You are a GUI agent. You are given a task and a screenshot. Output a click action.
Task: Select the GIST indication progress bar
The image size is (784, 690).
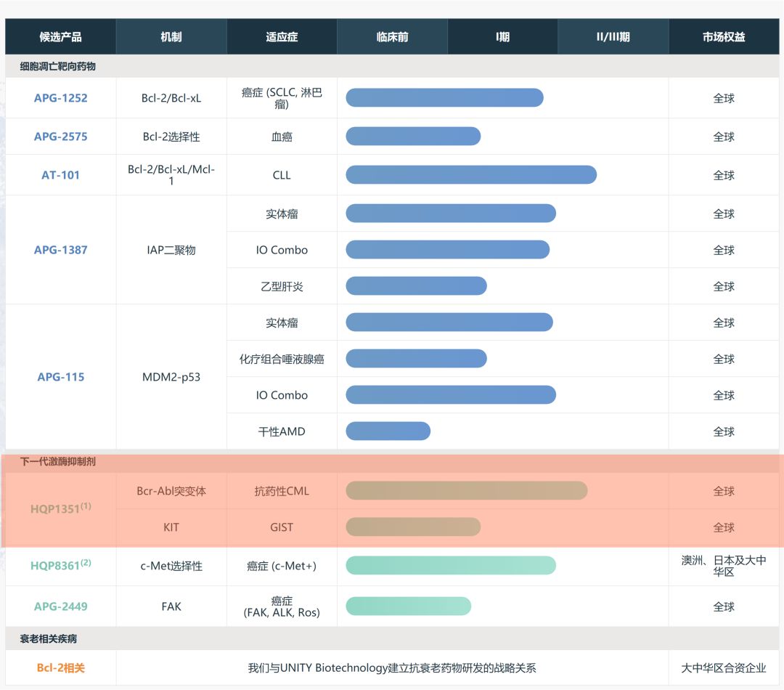click(414, 527)
